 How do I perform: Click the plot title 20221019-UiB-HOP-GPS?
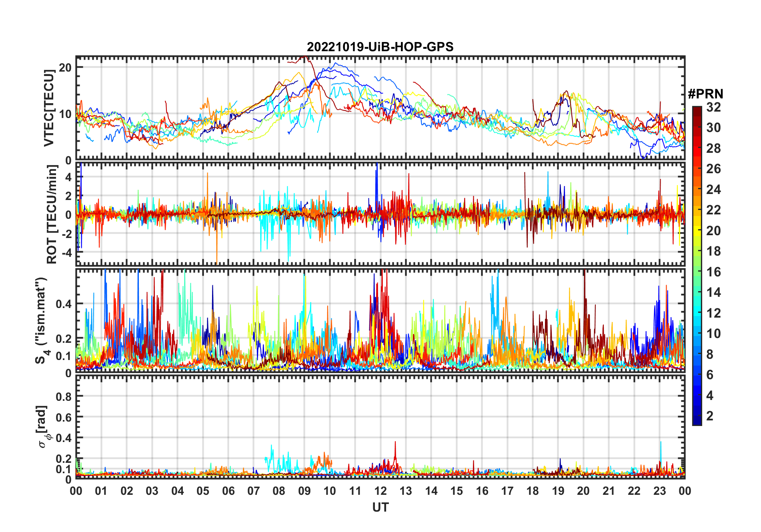coord(380,47)
